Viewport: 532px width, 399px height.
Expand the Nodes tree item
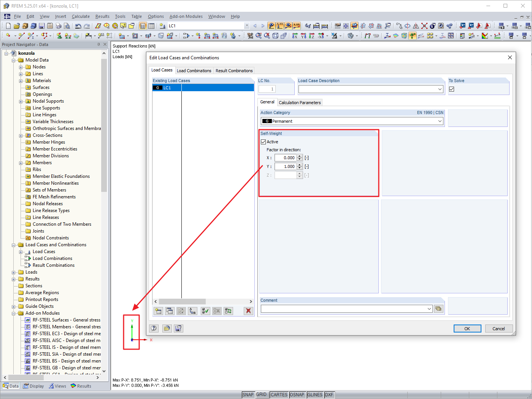[21, 67]
